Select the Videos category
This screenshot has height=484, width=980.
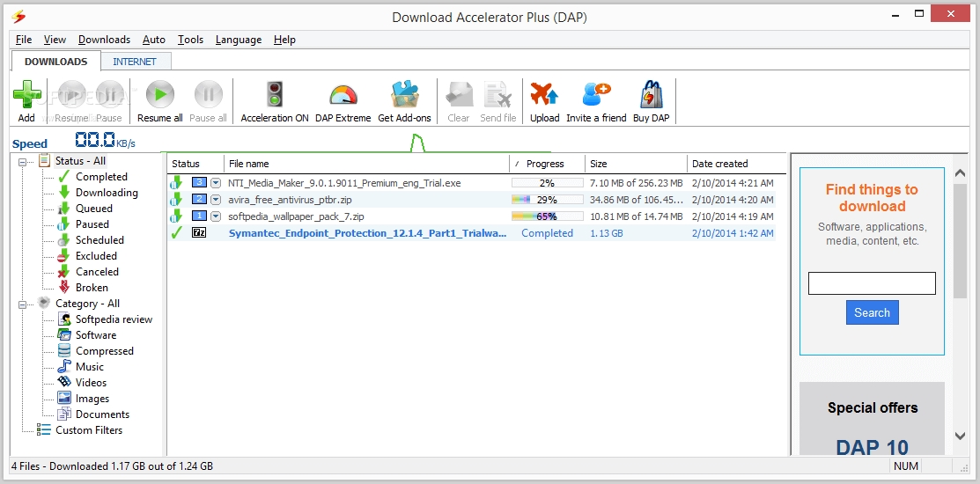pyautogui.click(x=91, y=382)
